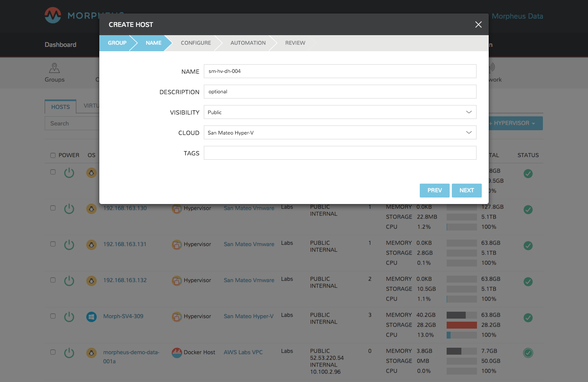Click the DESCRIPTION input field

point(340,92)
